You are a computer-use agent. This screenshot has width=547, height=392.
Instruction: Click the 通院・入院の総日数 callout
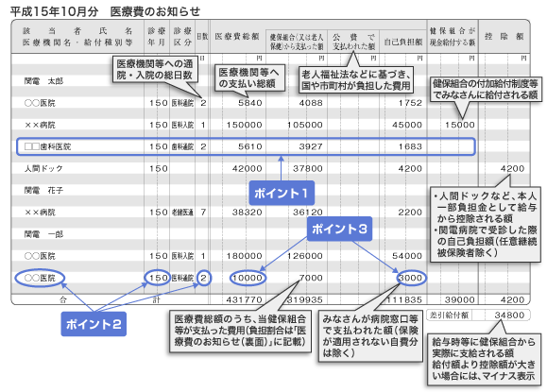155,70
